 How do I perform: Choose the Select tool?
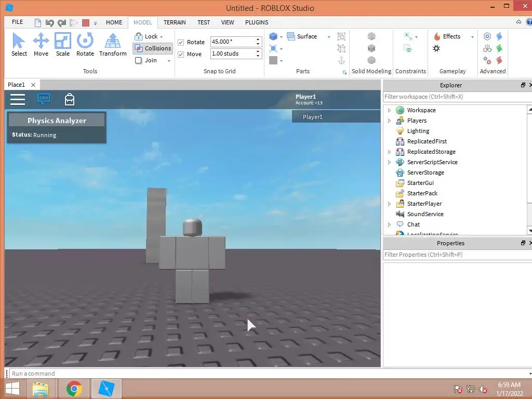click(19, 45)
